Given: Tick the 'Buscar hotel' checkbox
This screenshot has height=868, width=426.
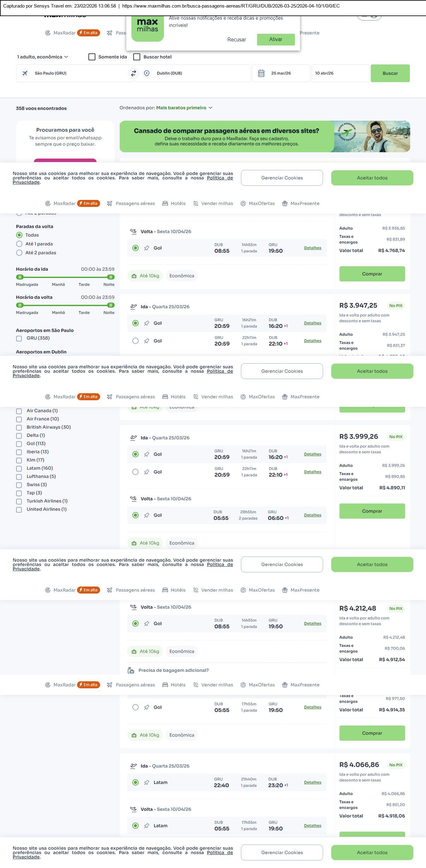Looking at the screenshot, I should [x=137, y=57].
